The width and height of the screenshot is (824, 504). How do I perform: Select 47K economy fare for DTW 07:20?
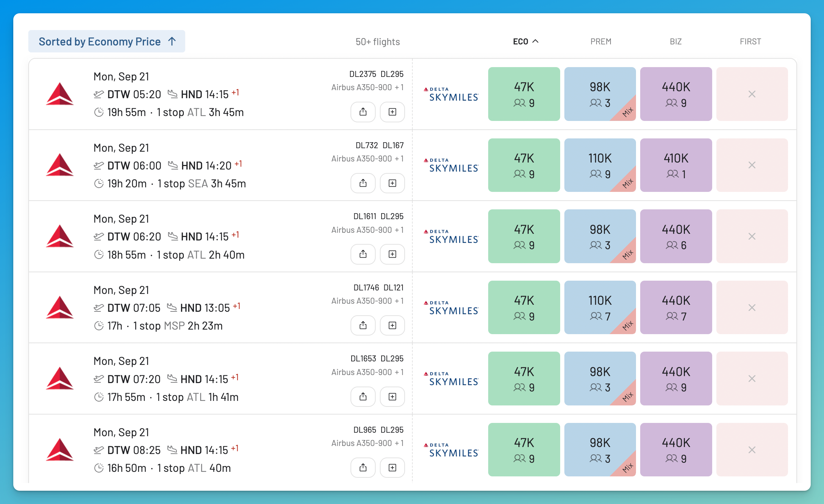[x=524, y=379]
